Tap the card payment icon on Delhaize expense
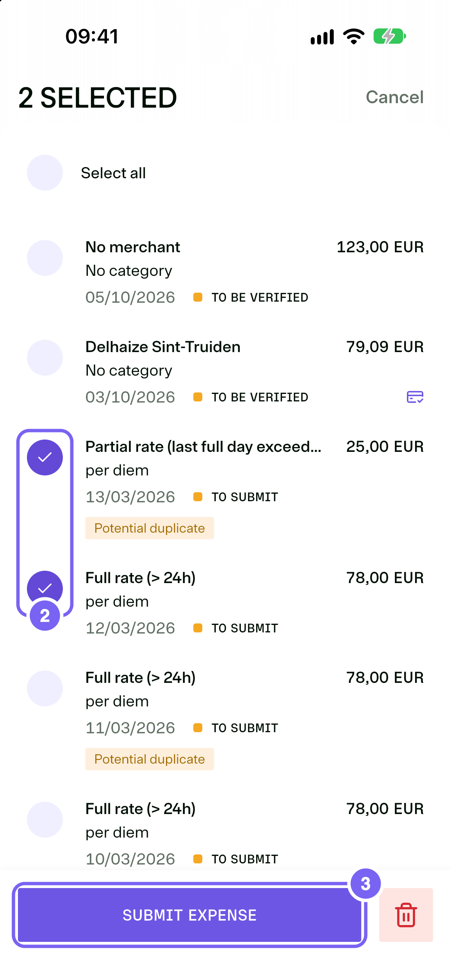This screenshot has width=451, height=980. (415, 397)
